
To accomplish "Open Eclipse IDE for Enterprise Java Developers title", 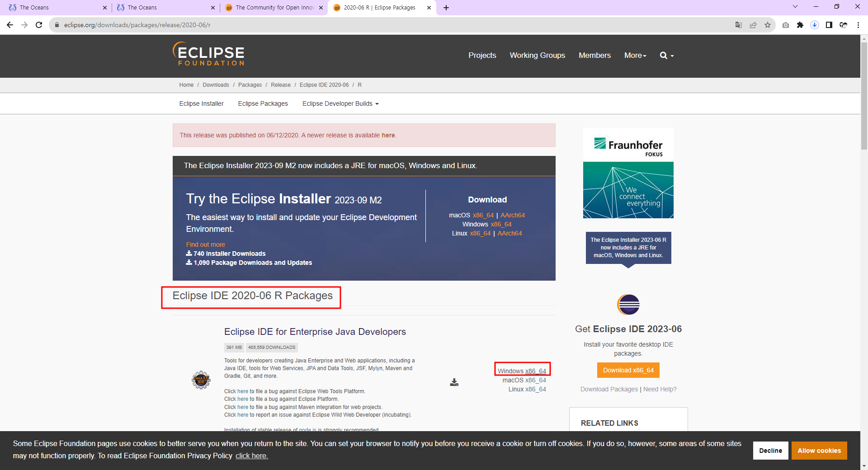I will coord(315,332).
